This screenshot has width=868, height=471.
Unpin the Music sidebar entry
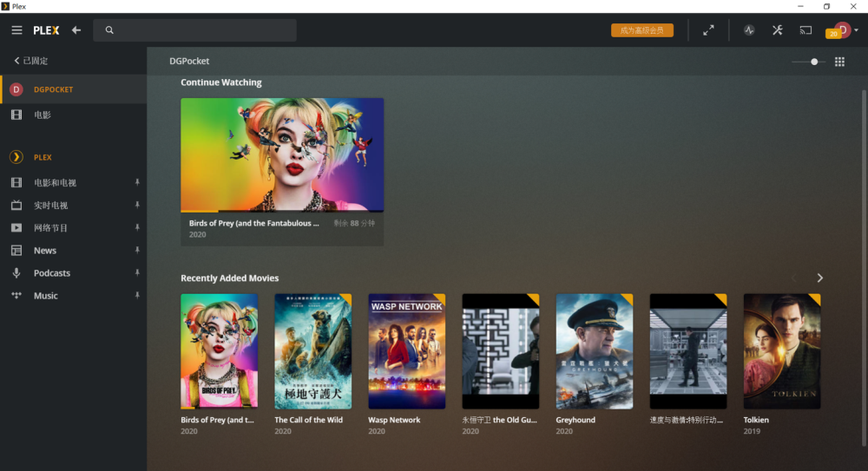(x=137, y=296)
